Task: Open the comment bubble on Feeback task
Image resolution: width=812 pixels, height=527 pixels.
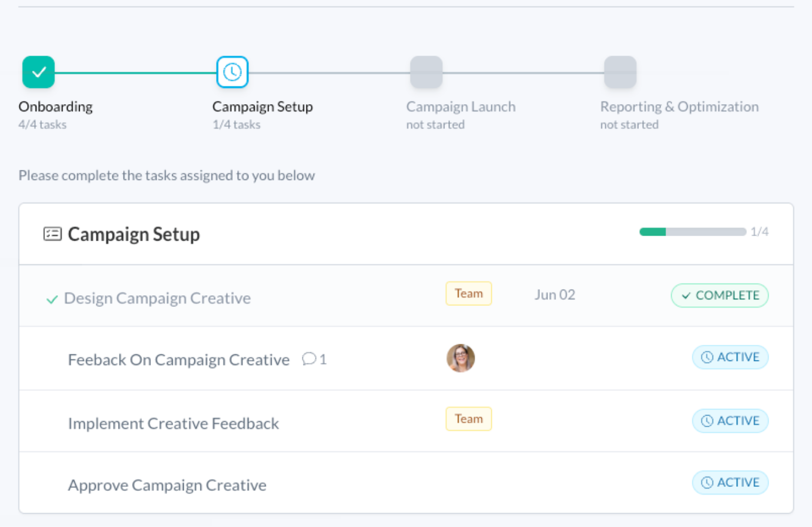Action: tap(309, 359)
